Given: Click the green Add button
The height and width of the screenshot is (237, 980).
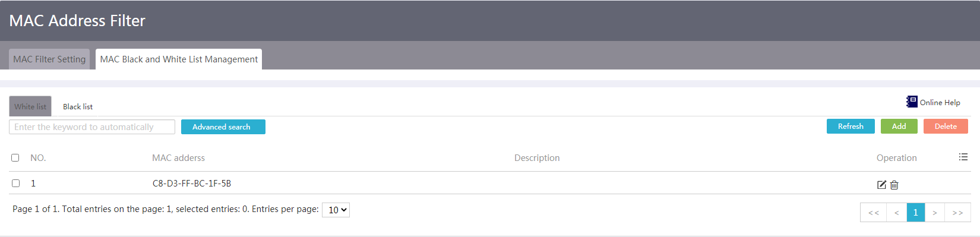Looking at the screenshot, I should pos(899,127).
